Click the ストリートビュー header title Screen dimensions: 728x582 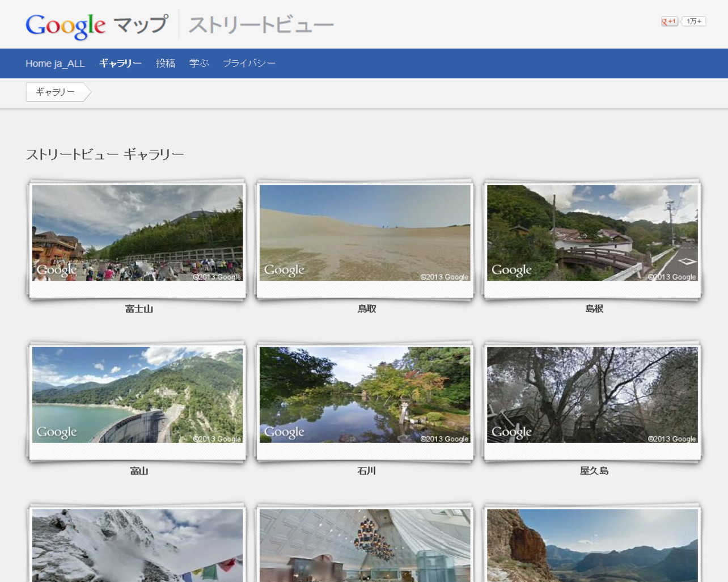(261, 25)
